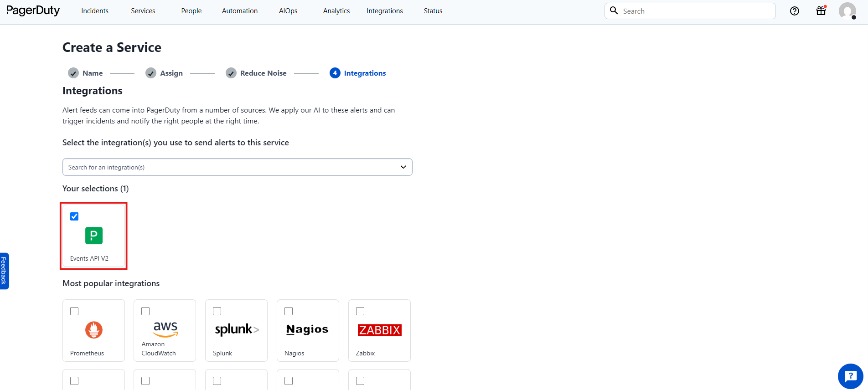
Task: Click the Zabbix card label
Action: click(366, 353)
